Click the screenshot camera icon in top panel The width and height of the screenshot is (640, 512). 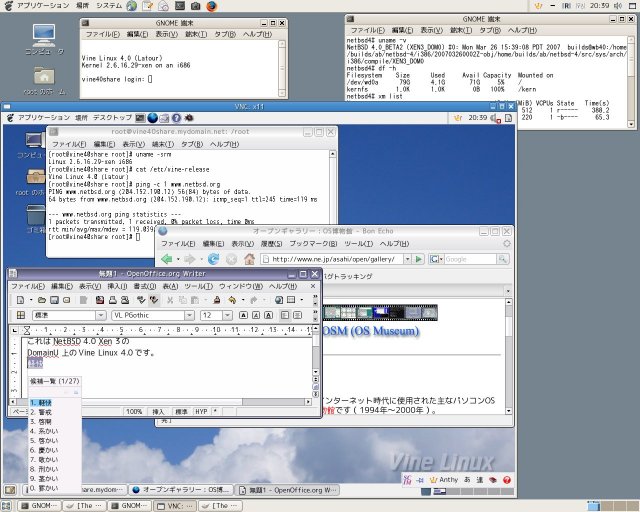tap(196, 6)
